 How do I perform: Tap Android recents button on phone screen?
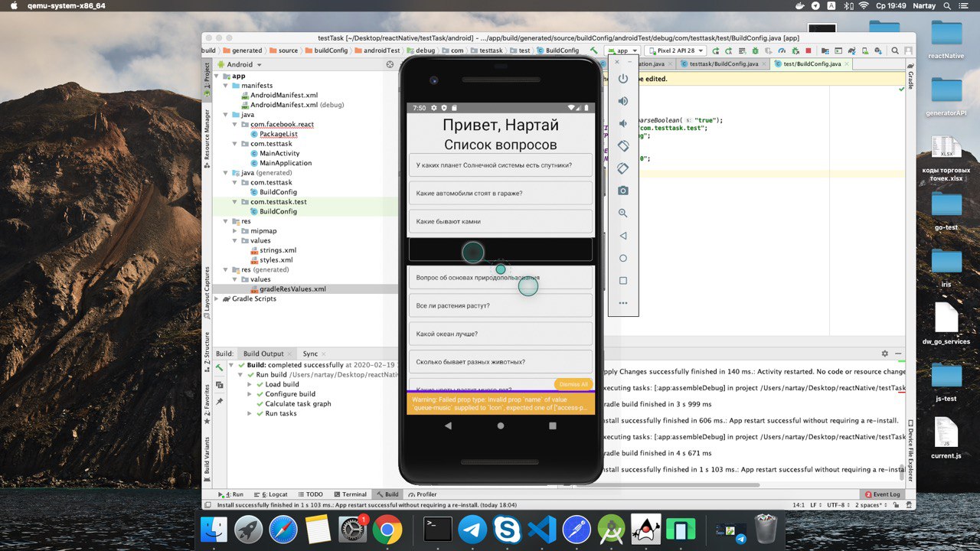click(x=553, y=425)
